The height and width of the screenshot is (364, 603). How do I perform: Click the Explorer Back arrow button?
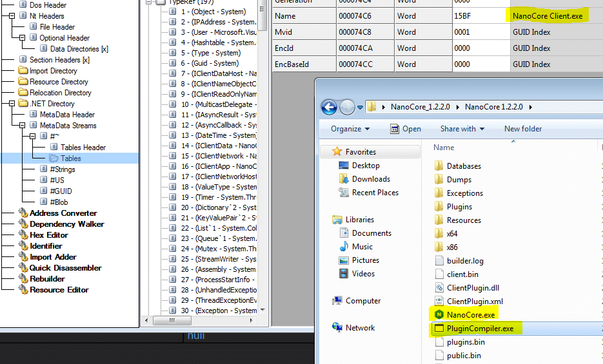click(329, 107)
